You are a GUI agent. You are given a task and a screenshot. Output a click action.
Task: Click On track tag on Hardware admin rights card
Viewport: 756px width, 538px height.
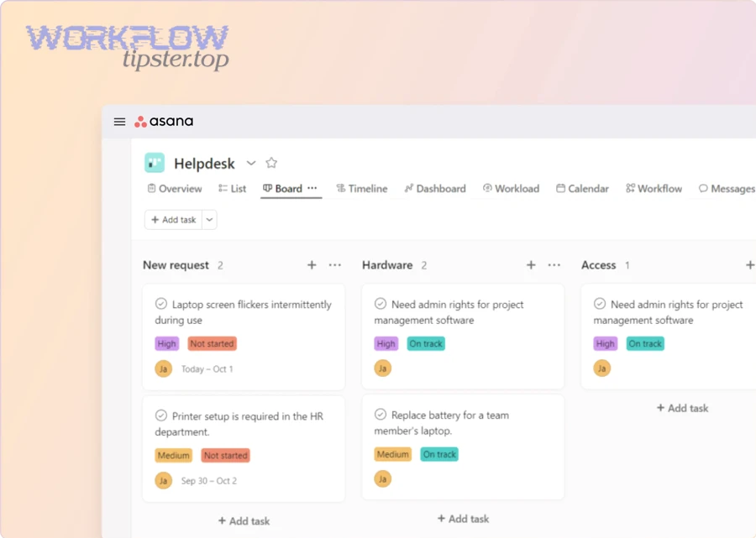click(426, 343)
